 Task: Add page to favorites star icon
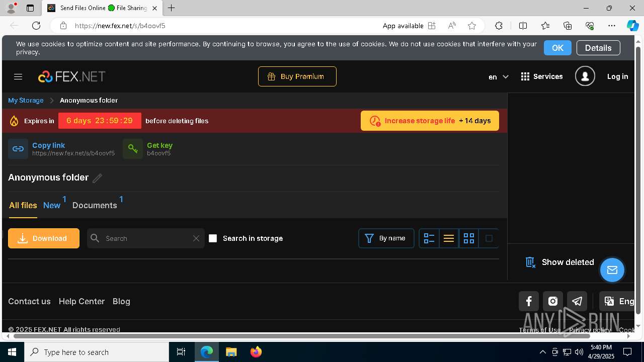pyautogui.click(x=472, y=26)
